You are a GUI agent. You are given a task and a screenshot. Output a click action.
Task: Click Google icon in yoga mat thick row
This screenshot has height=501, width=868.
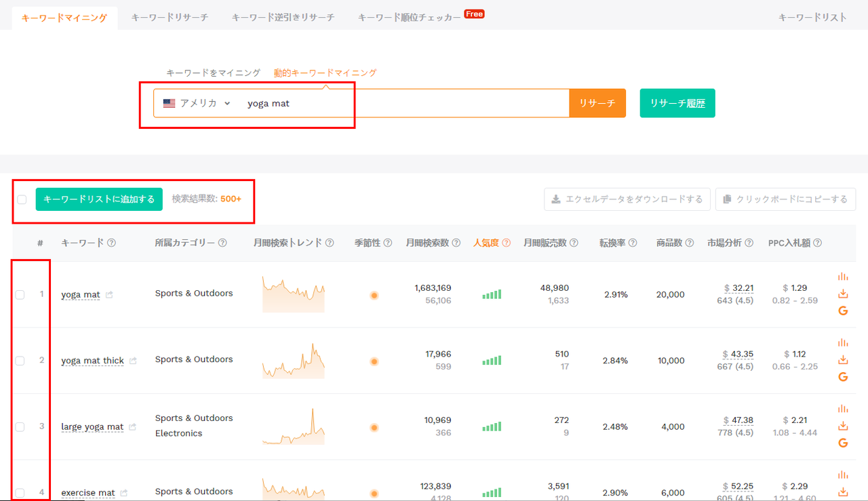click(843, 377)
